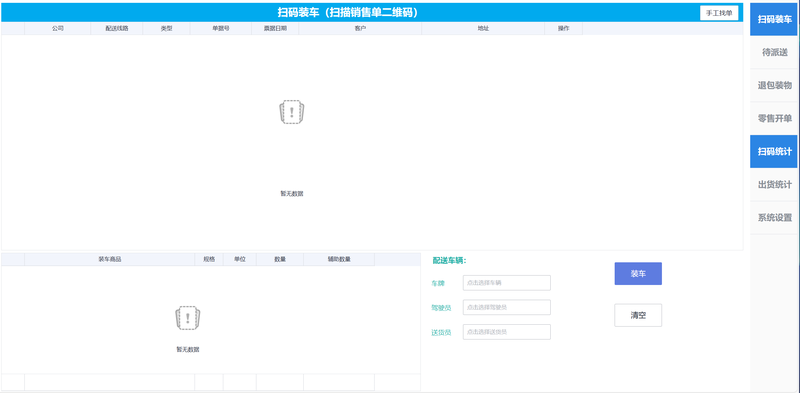Click the blue 装车 button
The image size is (800, 393).
coord(638,274)
